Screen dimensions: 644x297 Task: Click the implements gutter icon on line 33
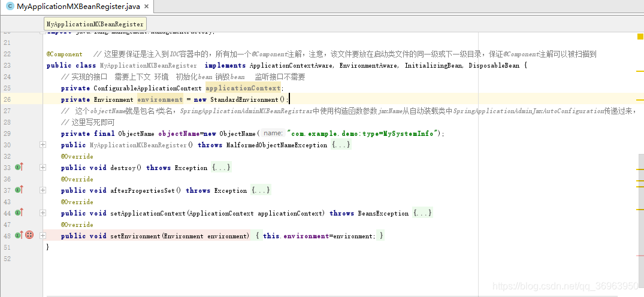tap(19, 167)
